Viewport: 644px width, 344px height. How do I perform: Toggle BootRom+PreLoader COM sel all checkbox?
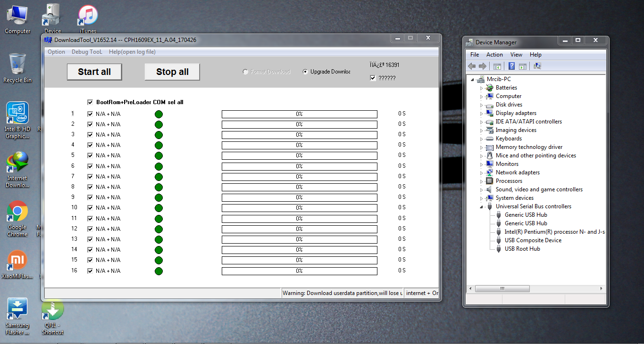coord(90,102)
